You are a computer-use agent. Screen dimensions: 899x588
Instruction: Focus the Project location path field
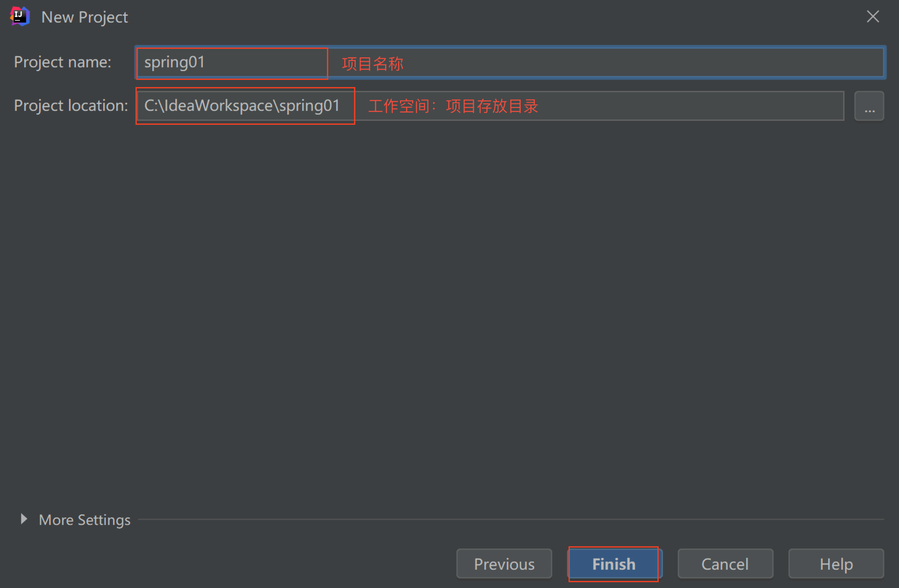[666, 106]
